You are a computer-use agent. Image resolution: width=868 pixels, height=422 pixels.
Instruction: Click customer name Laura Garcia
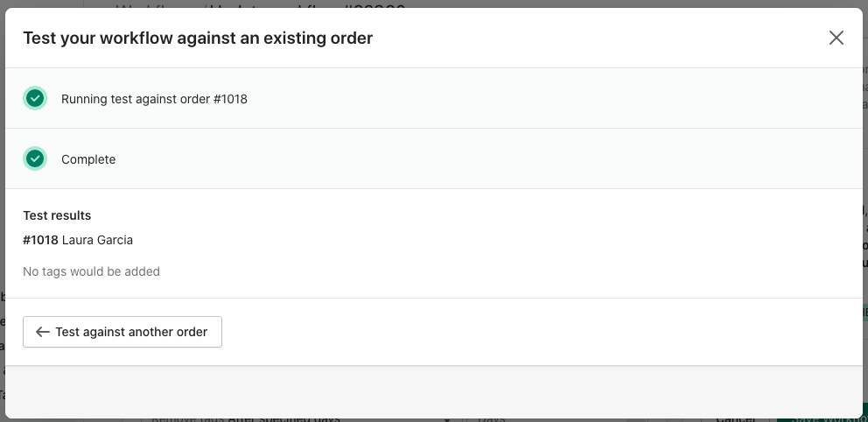click(x=97, y=240)
